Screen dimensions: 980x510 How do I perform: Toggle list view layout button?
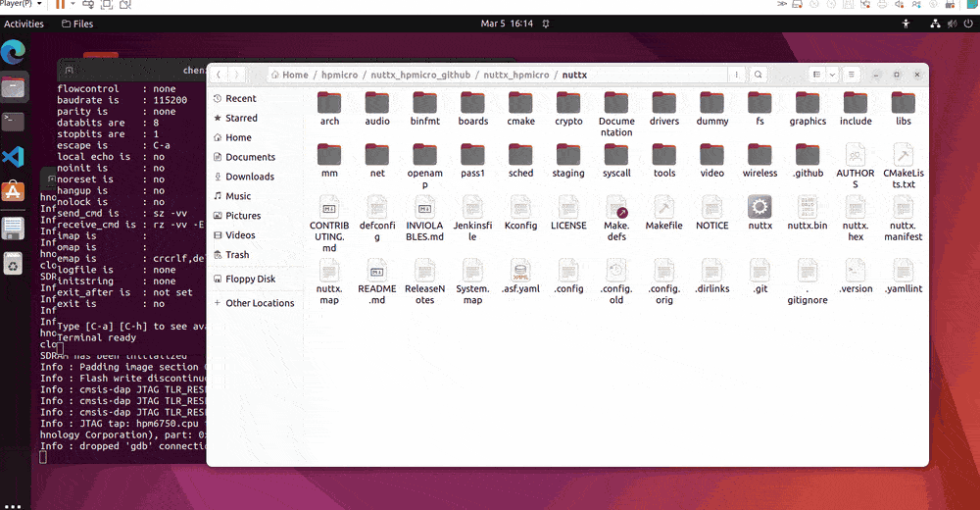point(815,75)
